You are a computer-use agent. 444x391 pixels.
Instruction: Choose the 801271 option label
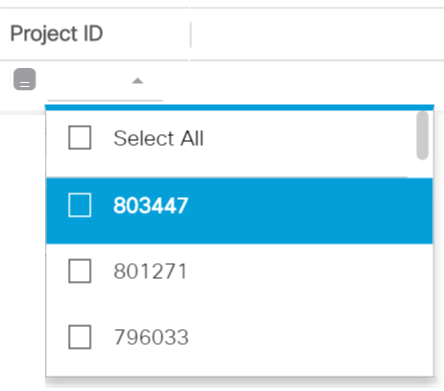tap(150, 271)
